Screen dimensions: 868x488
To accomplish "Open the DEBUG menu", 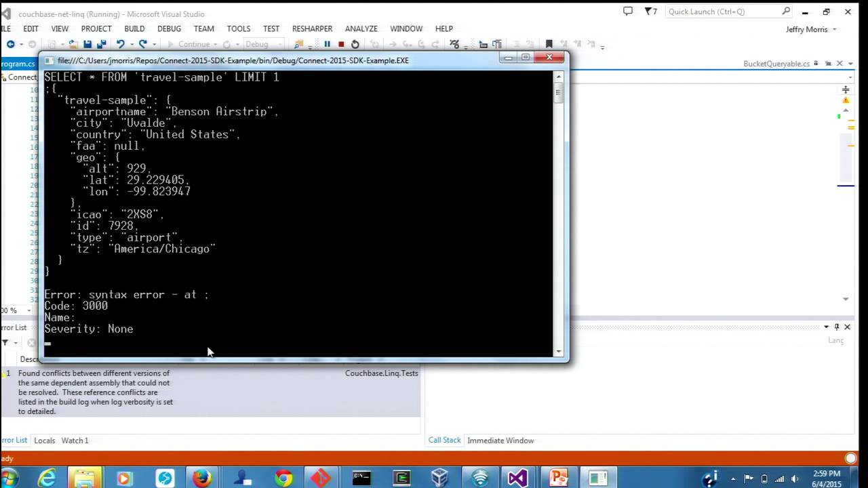I will (169, 28).
